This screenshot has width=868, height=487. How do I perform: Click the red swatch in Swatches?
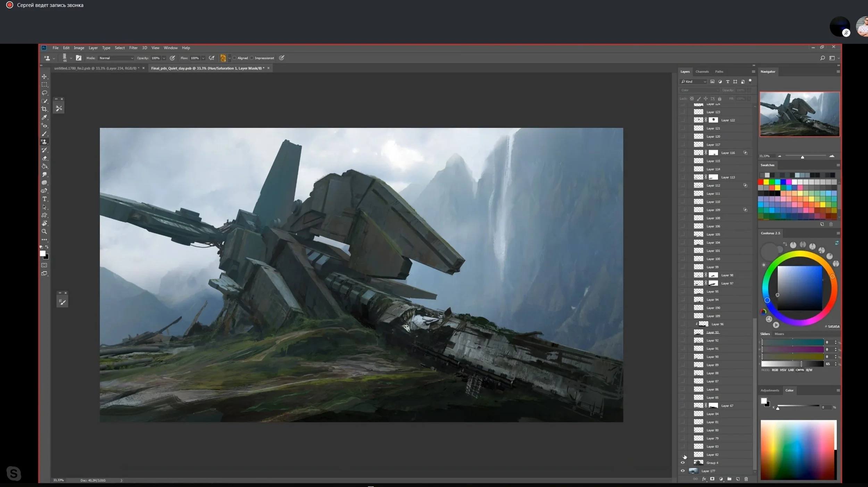[x=761, y=182]
